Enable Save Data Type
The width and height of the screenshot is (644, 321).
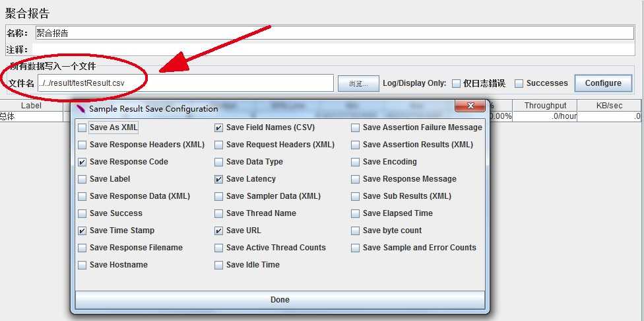219,162
